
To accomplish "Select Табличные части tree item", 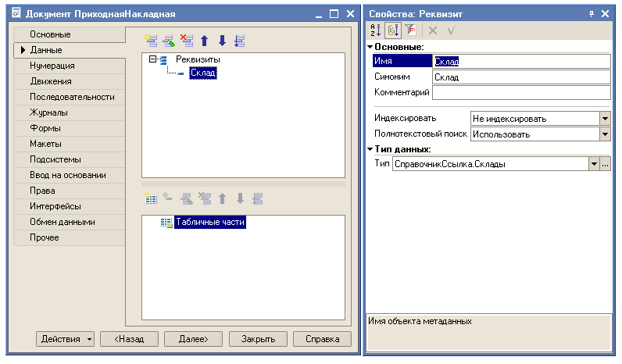I will coord(210,222).
